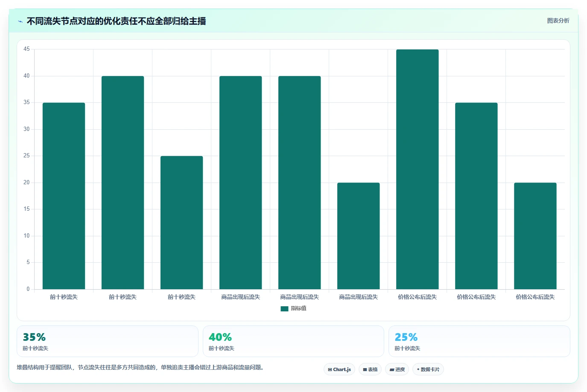Viewport: 587px width, 392px height.
Task: Click the y-axis tick label 30
Action: pyautogui.click(x=26, y=129)
